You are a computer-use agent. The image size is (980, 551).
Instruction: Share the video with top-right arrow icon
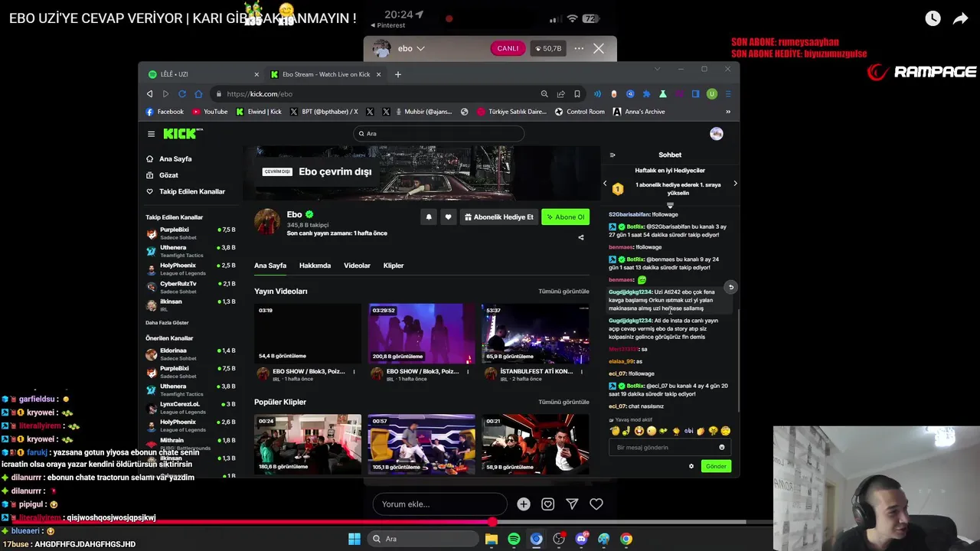(x=960, y=19)
